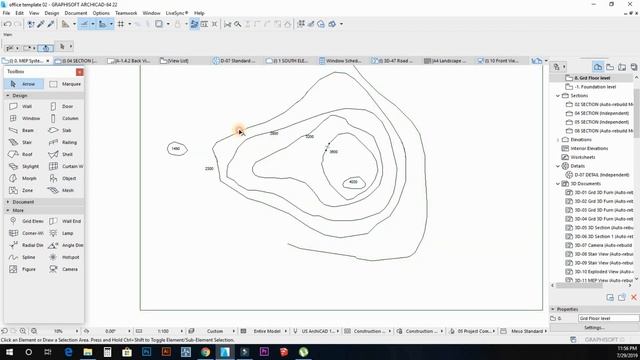
Task: Select the Morph tool
Action: [24, 178]
